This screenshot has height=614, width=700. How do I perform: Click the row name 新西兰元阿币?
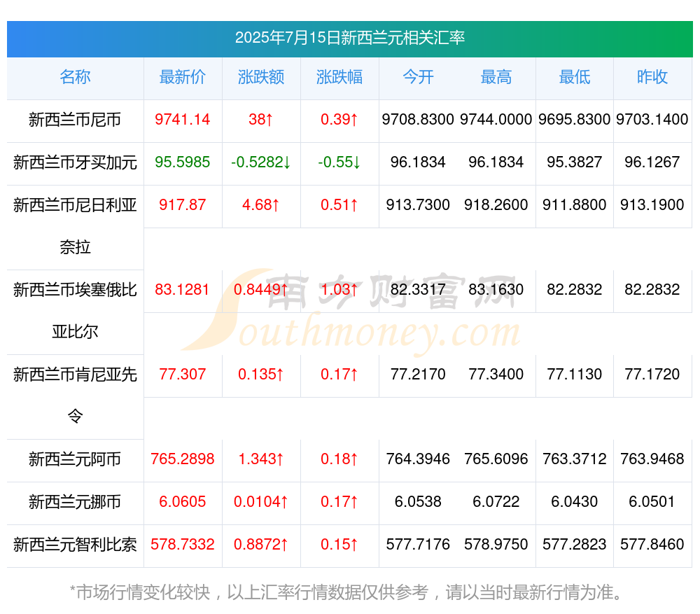coord(75,459)
